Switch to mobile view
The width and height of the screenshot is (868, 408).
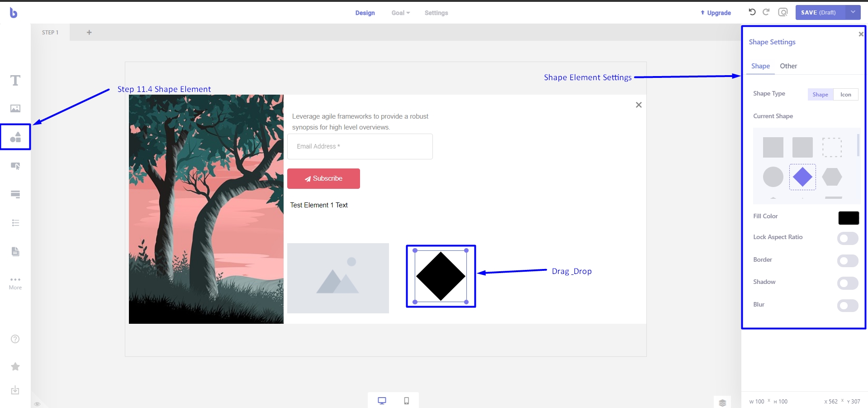point(406,401)
